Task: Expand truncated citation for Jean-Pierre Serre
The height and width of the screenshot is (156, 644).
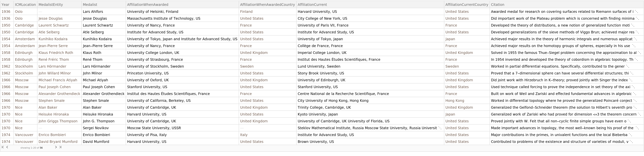Action: coord(633,46)
